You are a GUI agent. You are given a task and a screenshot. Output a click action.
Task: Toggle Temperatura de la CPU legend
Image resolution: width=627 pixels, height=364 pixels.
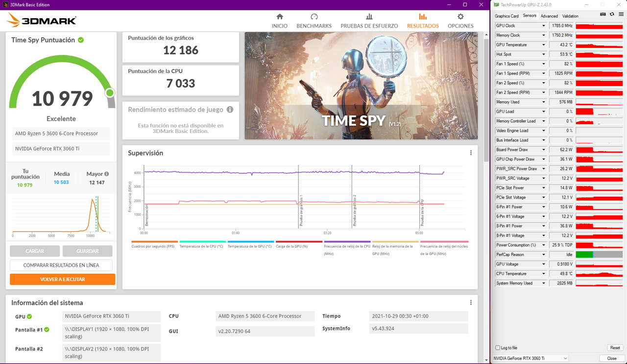202,244
